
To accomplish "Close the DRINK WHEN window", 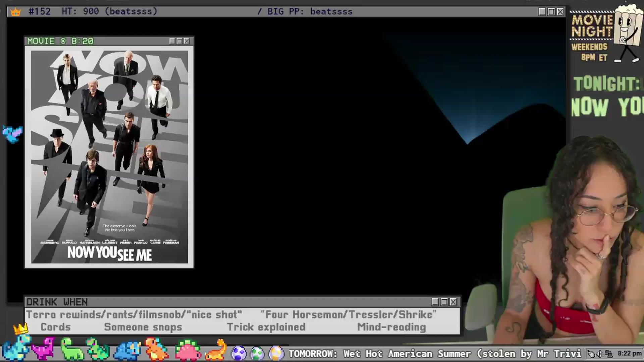I will [453, 302].
